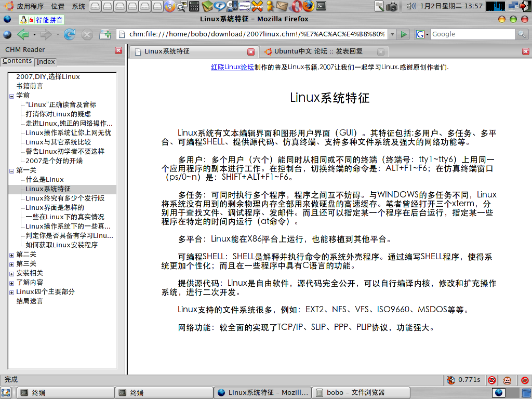
Task: Click the network connection monitor icon
Action: [513, 6]
